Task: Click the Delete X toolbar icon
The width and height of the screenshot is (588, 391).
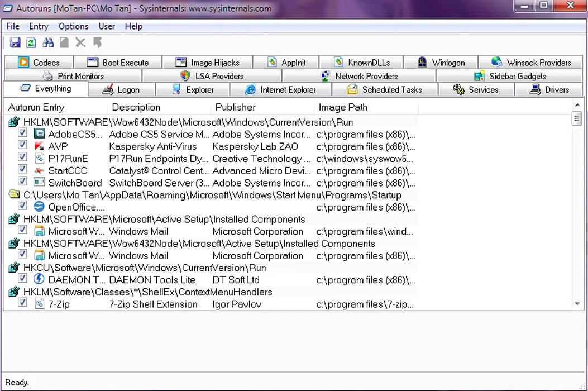Action: click(80, 42)
